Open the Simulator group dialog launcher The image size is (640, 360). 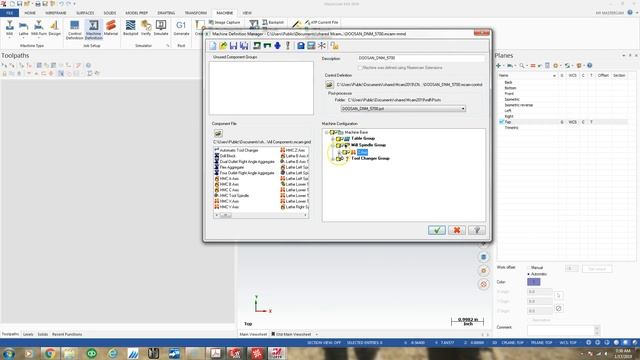click(168, 46)
